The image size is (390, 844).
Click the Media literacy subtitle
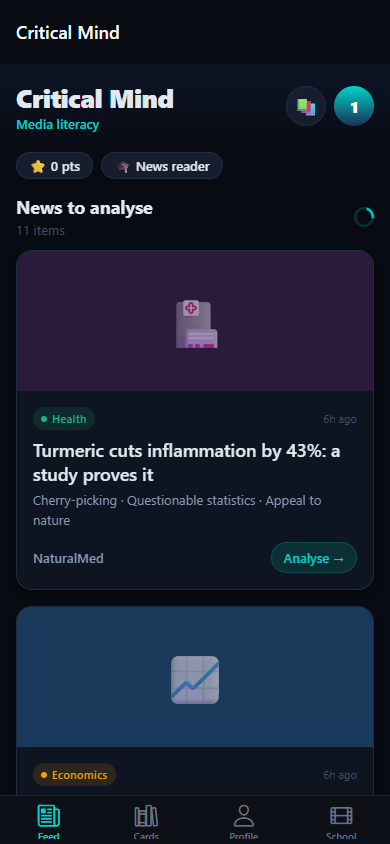point(58,125)
